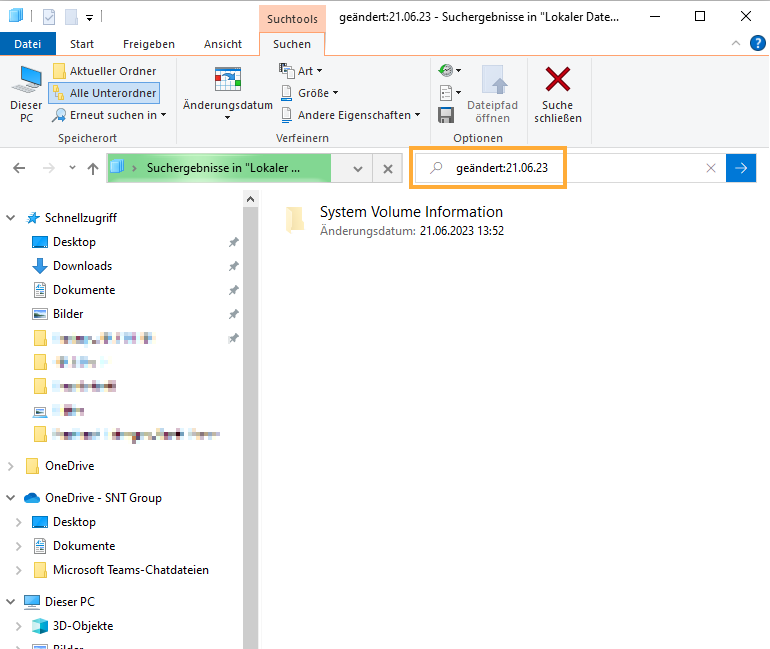
Task: Select OneDrive in navigation pane
Action: point(69,466)
